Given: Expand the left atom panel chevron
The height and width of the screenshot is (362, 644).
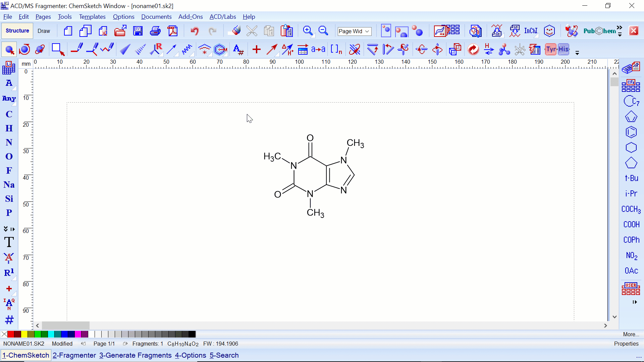Looking at the screenshot, I should tap(6, 229).
